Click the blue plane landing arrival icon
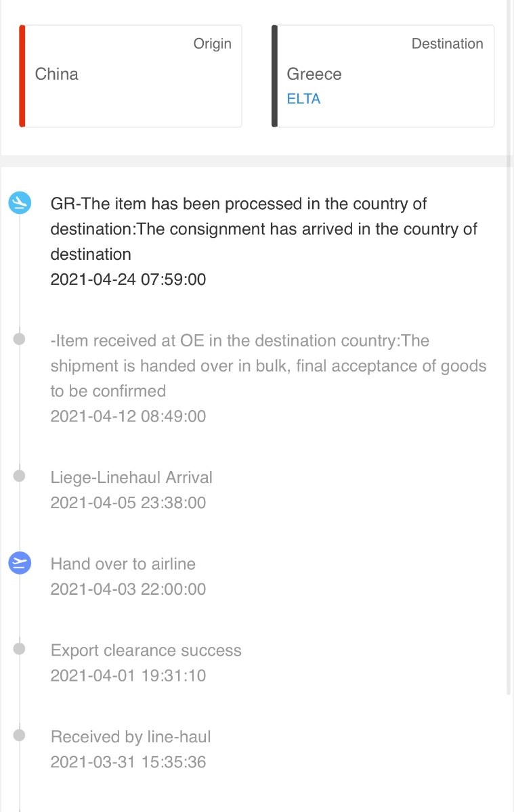The width and height of the screenshot is (514, 812). [20, 202]
